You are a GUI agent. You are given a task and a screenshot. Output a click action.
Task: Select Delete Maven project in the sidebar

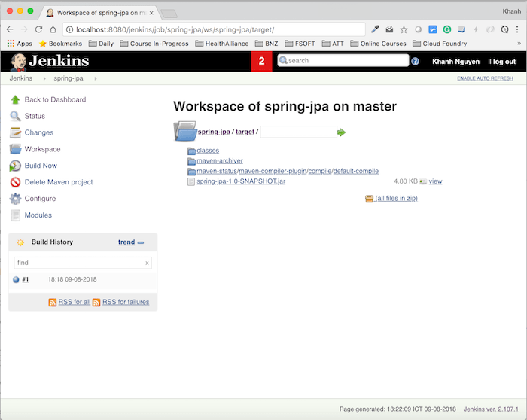pyautogui.click(x=59, y=182)
